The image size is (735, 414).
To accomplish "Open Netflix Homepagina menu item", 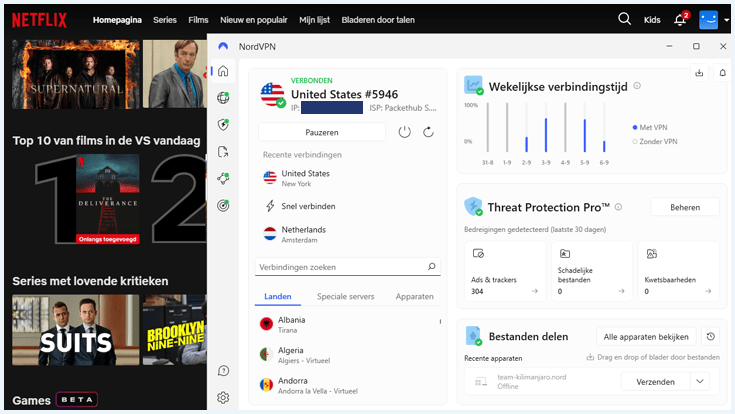I will point(117,20).
